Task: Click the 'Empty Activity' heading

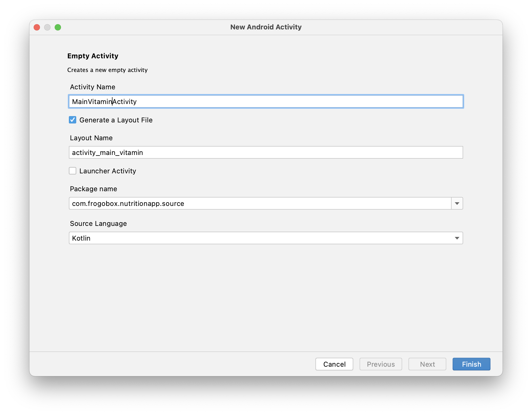Action: (93, 56)
